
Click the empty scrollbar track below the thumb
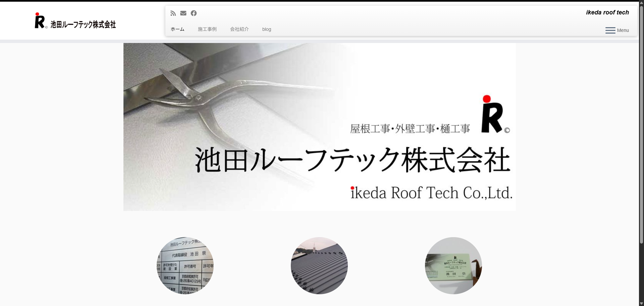coord(641,272)
